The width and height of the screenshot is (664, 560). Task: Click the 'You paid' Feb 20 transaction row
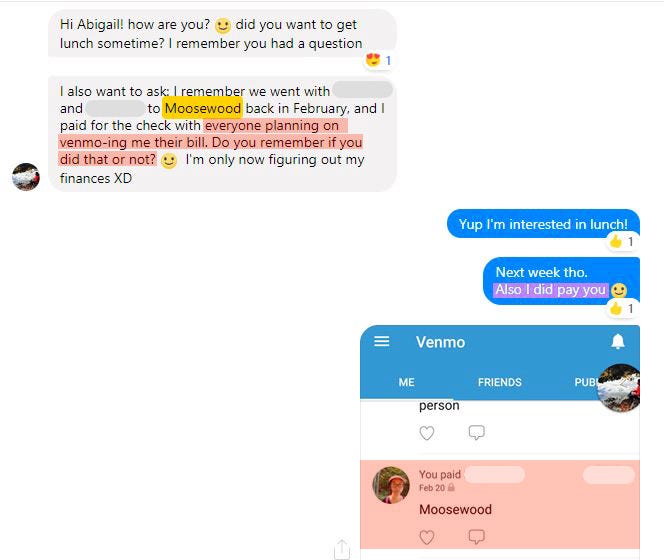pos(500,504)
